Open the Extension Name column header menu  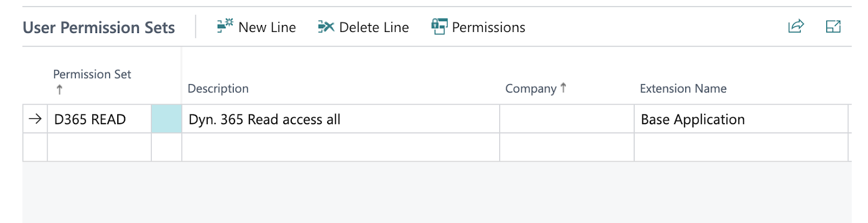tap(683, 88)
